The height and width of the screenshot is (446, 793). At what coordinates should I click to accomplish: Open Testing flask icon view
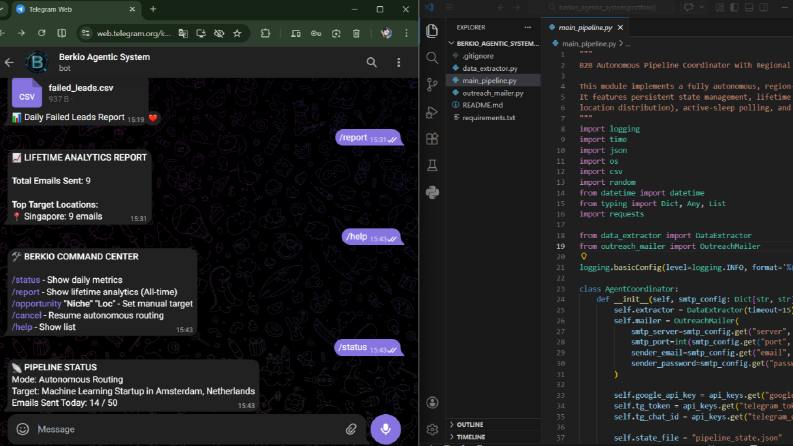[432, 165]
